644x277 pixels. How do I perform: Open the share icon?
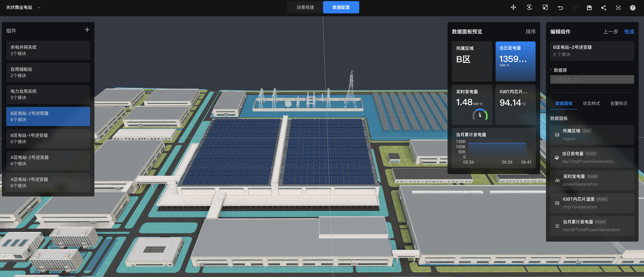(x=604, y=8)
